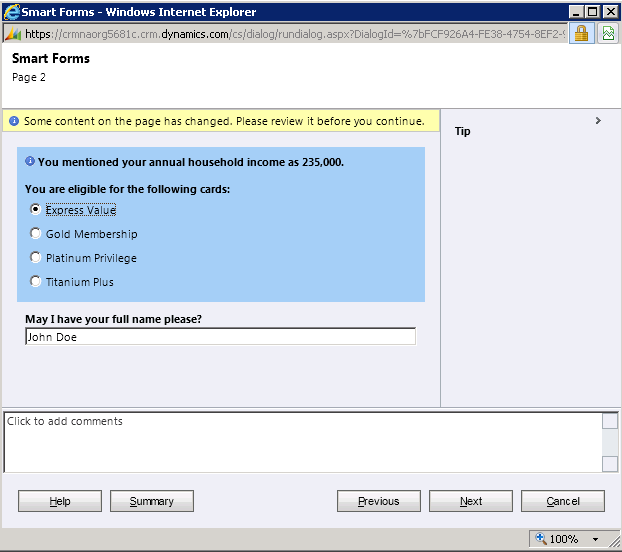Proceed with the Next button
Image resolution: width=622 pixels, height=552 pixels.
[470, 501]
